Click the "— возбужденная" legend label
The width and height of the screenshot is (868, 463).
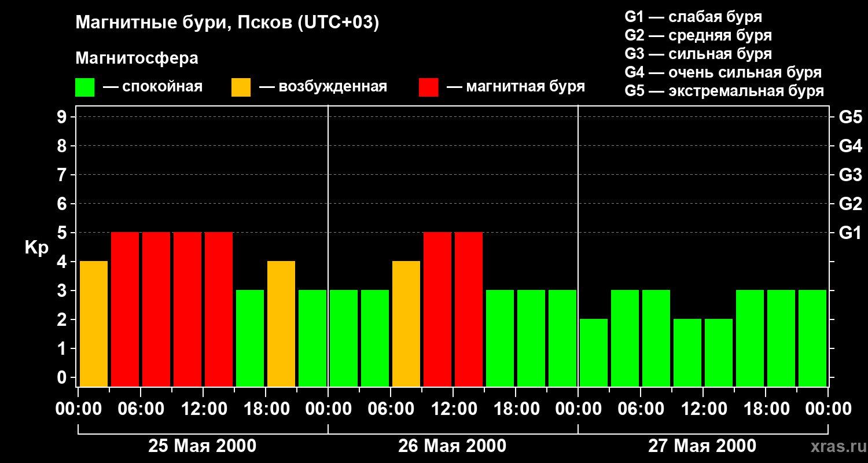pyautogui.click(x=323, y=87)
